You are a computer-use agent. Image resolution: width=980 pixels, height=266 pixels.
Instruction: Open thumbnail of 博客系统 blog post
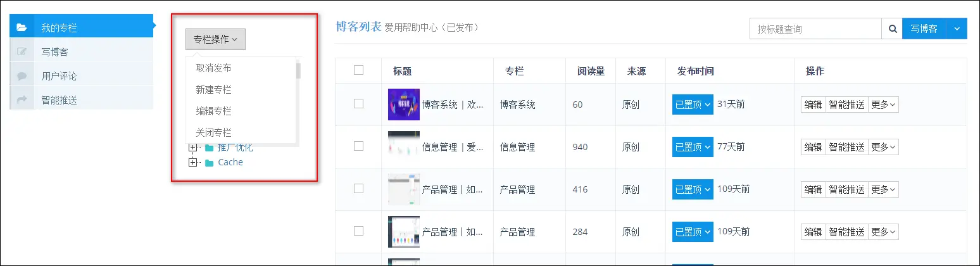[403, 104]
